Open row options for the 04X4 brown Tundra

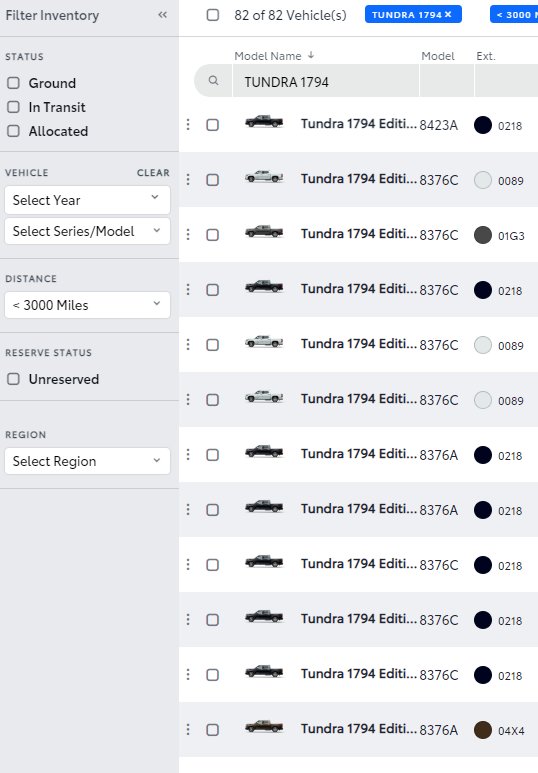pyautogui.click(x=188, y=730)
